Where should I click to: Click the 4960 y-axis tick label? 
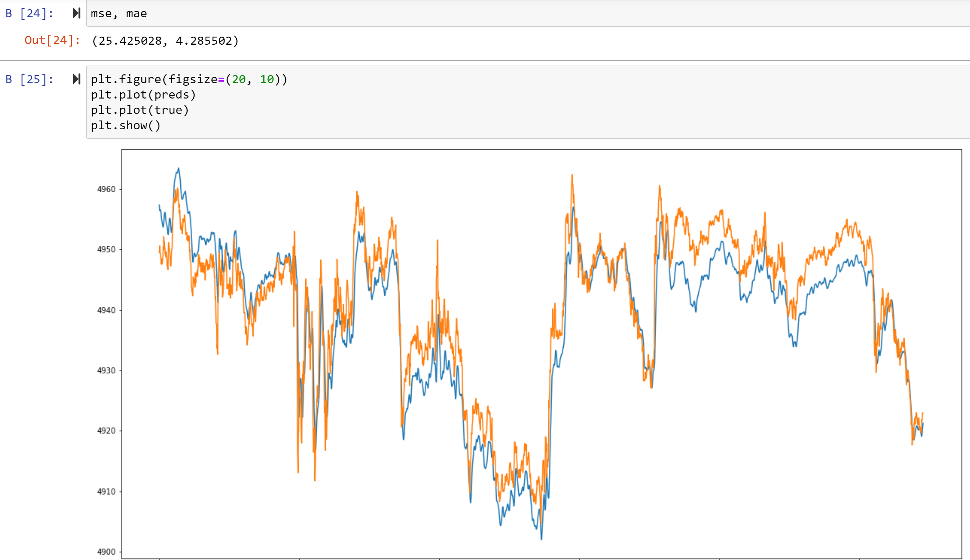point(107,189)
